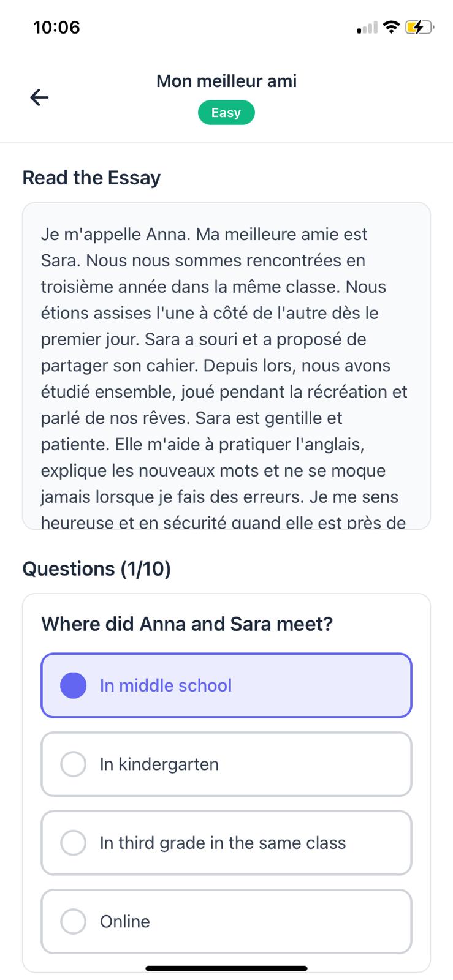
Task: Tap the home indicator bar at bottom
Action: point(226,968)
